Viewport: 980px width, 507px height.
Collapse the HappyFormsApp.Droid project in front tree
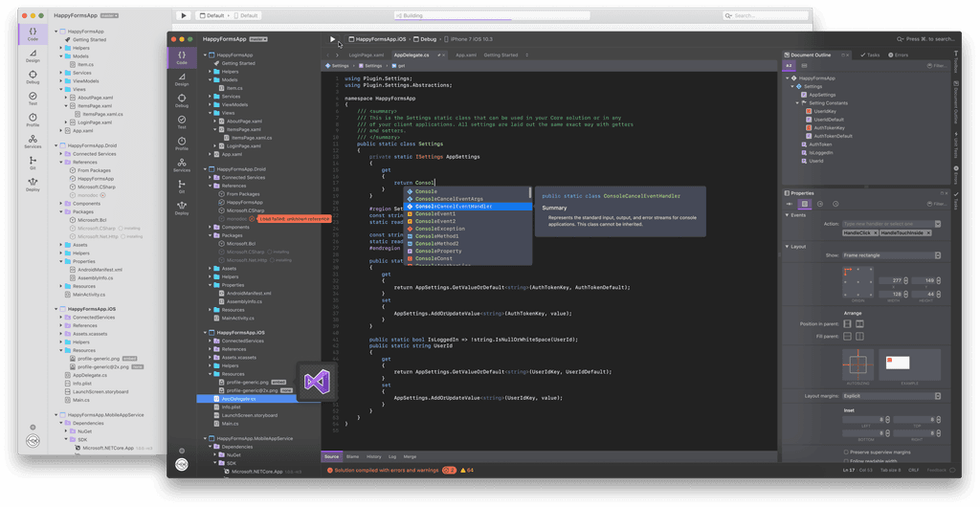click(205, 169)
